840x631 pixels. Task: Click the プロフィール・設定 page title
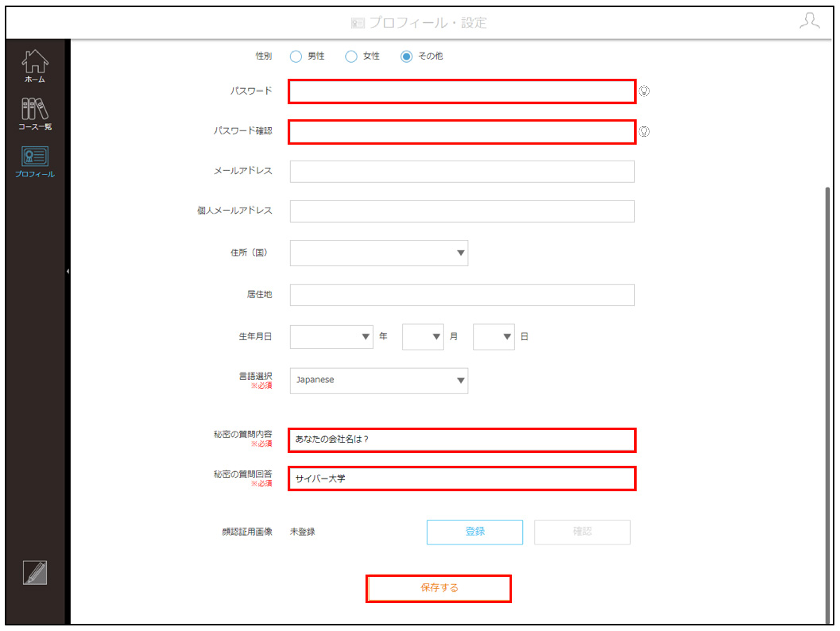click(428, 23)
